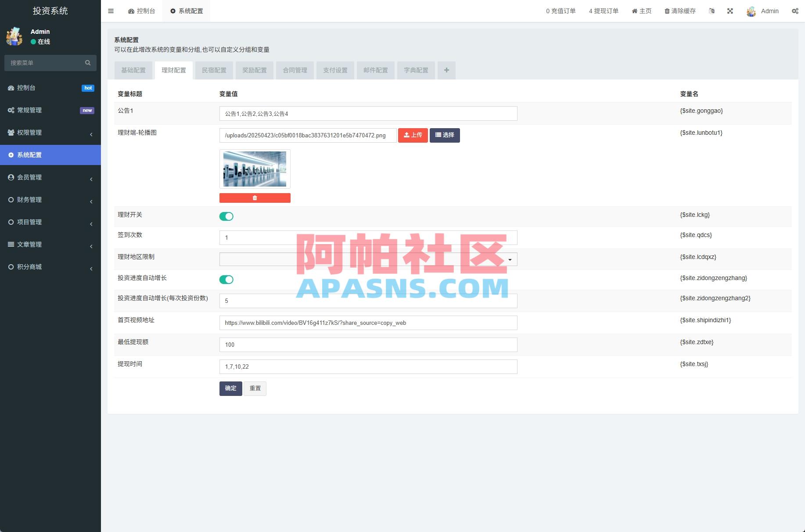Switch to the 基础配置 tab

pos(133,70)
